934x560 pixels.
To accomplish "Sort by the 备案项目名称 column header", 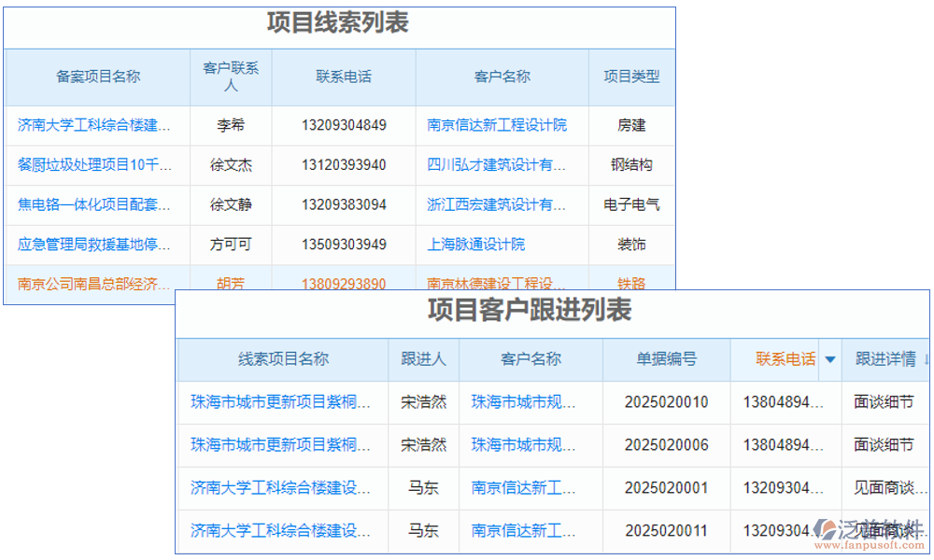I will tap(97, 77).
